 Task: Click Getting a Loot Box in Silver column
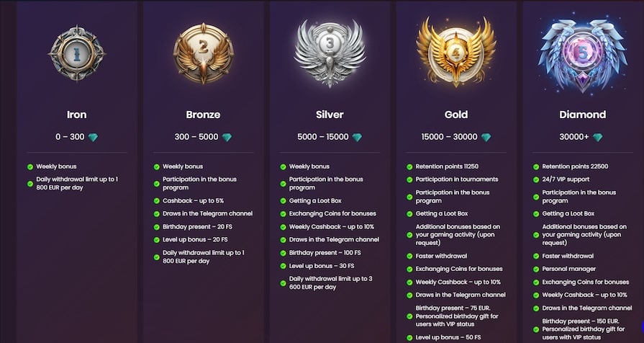click(315, 201)
